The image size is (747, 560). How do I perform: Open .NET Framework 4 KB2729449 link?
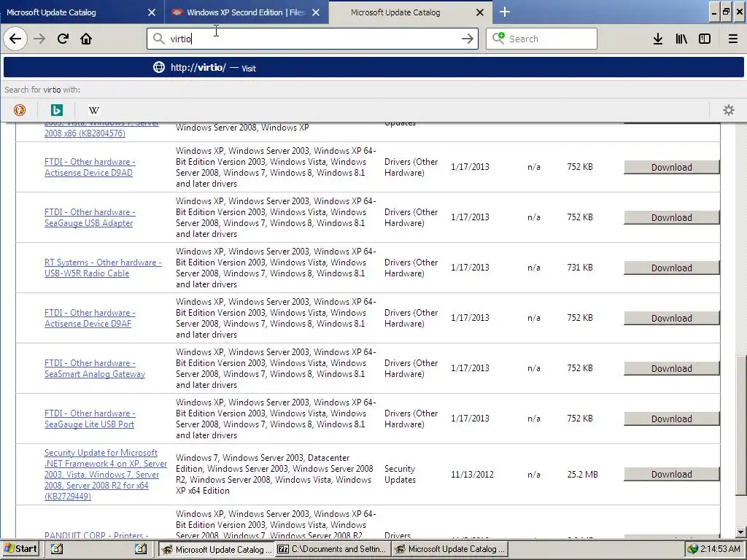point(106,474)
